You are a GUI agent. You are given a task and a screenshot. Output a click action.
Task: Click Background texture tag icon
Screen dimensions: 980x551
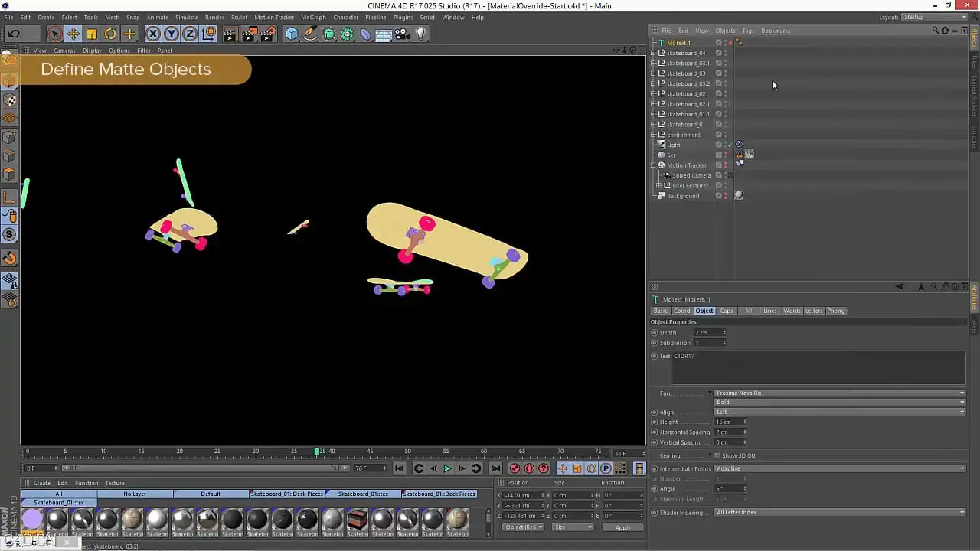pyautogui.click(x=739, y=195)
